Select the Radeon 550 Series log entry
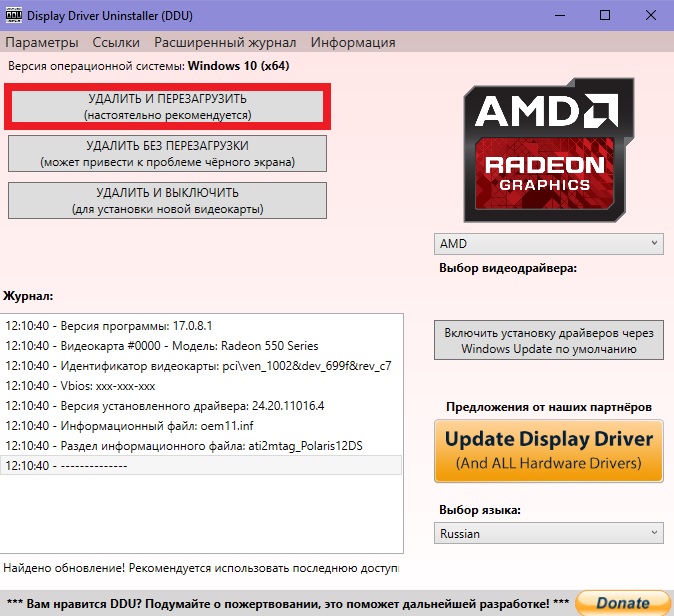This screenshot has height=616, width=674. (x=201, y=346)
